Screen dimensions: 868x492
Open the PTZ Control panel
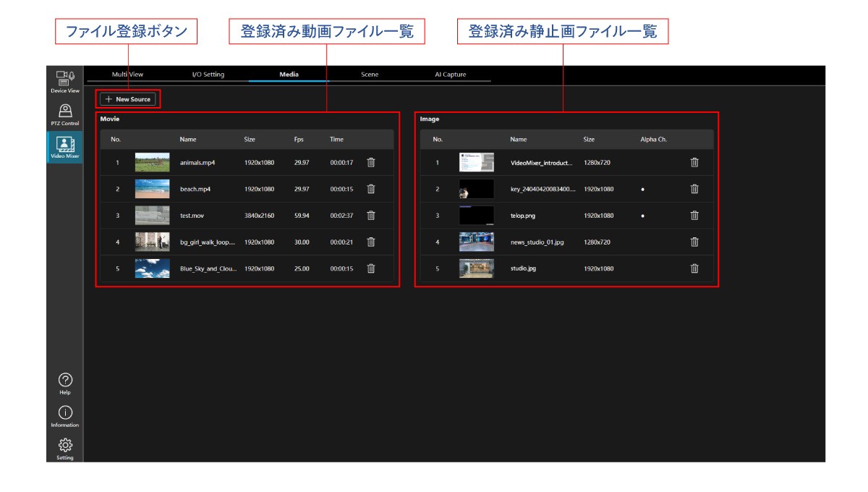pyautogui.click(x=65, y=114)
